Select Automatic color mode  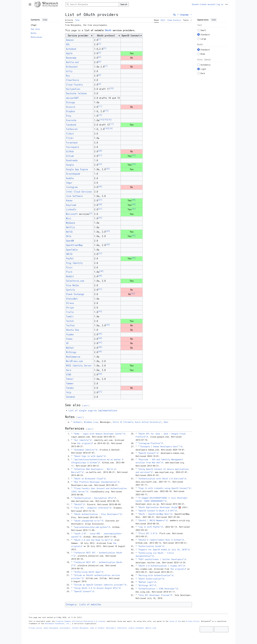199,65
